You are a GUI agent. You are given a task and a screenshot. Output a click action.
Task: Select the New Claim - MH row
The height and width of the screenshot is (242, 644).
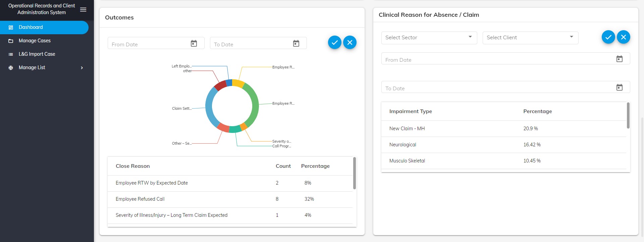(x=504, y=129)
